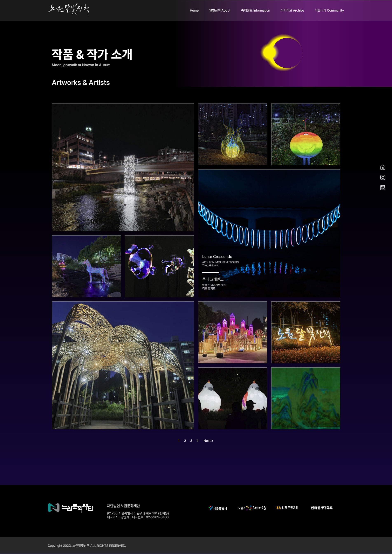The width and height of the screenshot is (392, 554).
Task: Click the Artworks & Artists heading
Action: 81,83
